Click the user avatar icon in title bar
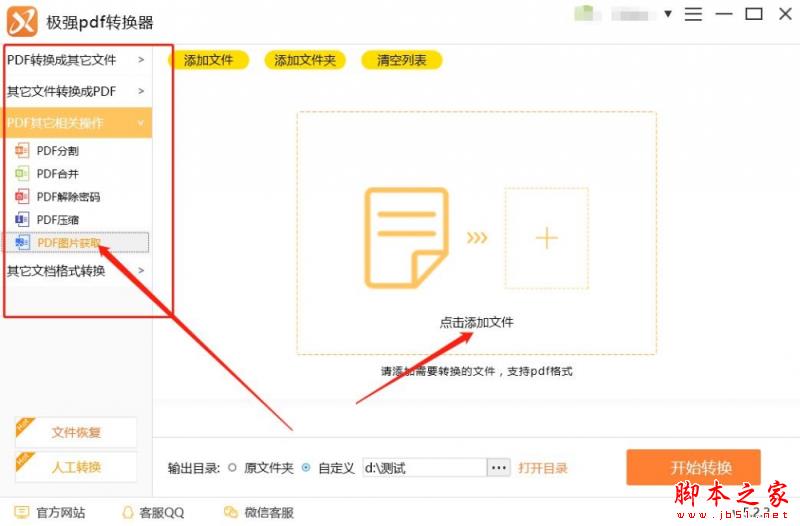The height and width of the screenshot is (526, 800). [x=585, y=13]
